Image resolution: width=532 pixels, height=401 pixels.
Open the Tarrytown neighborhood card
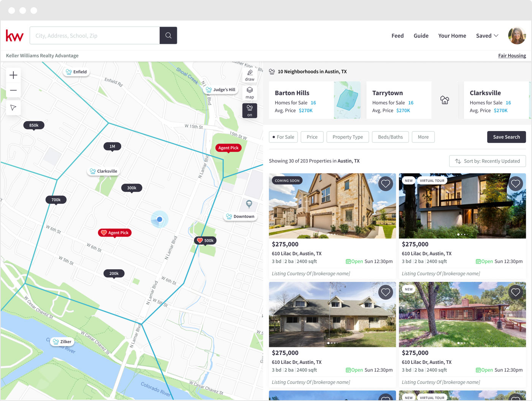pyautogui.click(x=399, y=100)
